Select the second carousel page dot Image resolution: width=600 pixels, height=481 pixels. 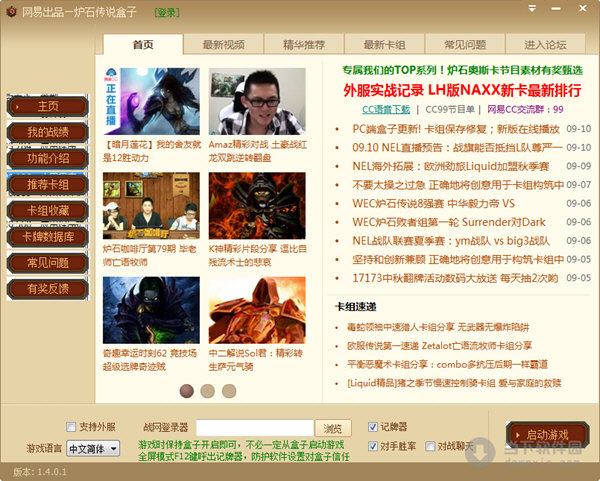click(x=208, y=391)
